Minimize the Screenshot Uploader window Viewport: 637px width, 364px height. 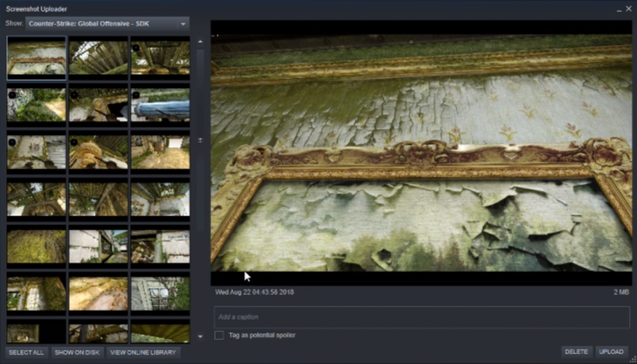point(619,10)
